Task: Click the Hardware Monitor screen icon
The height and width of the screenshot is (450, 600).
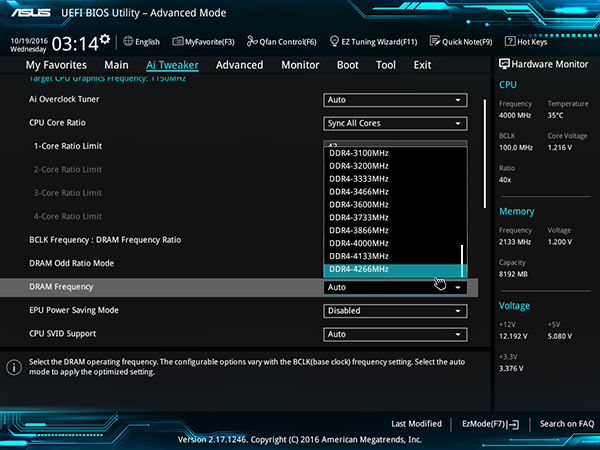Action: pos(504,64)
